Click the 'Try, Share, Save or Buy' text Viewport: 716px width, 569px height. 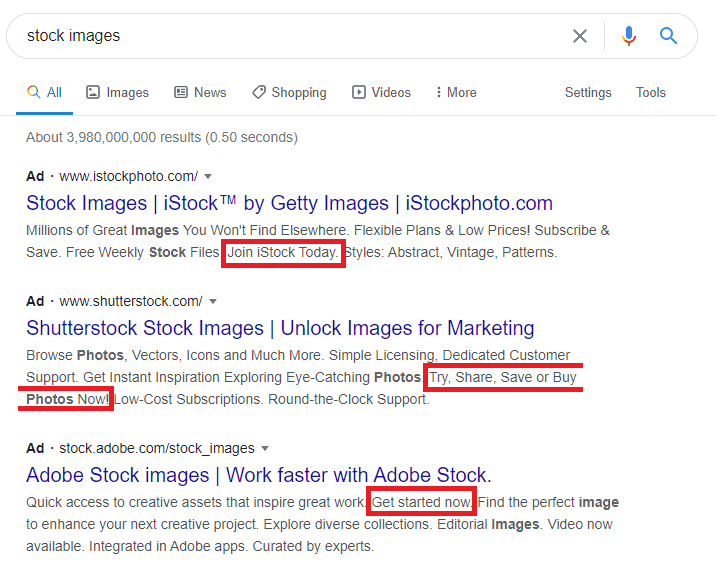click(503, 377)
